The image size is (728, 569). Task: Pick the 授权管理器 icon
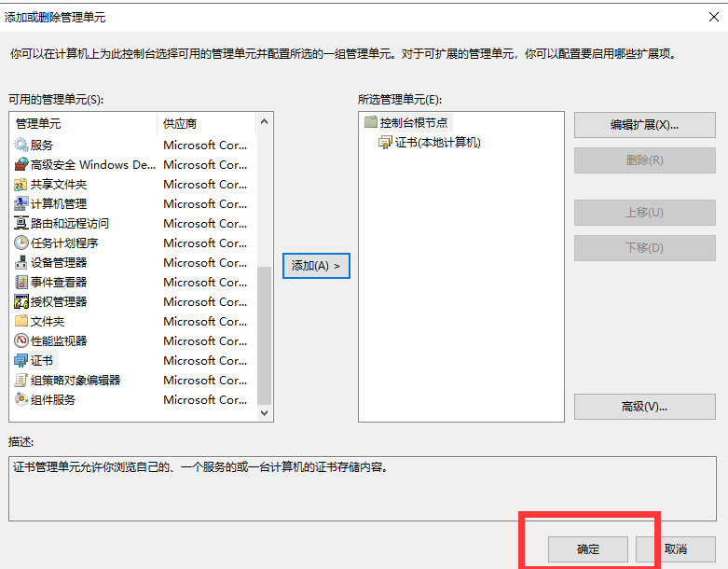[x=21, y=301]
